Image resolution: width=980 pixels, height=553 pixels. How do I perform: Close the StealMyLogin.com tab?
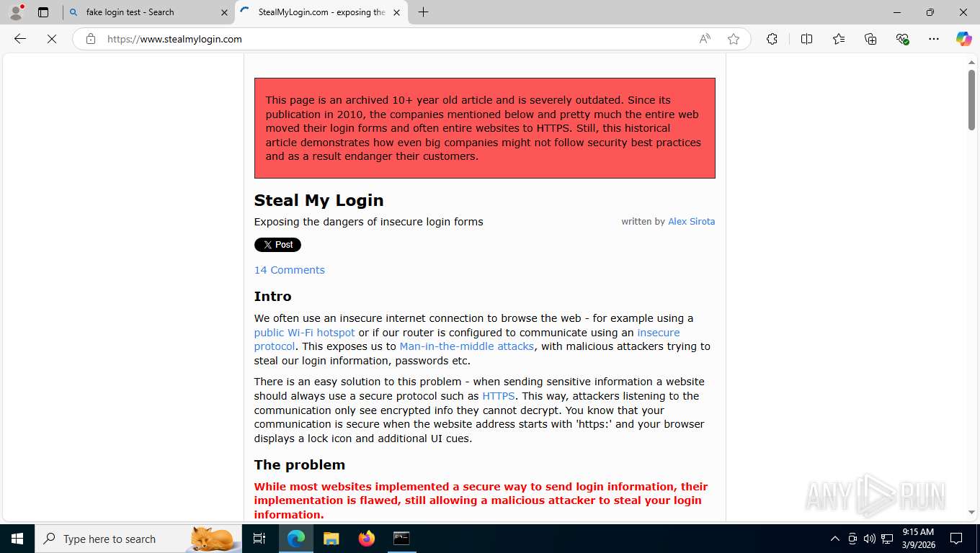point(396,12)
